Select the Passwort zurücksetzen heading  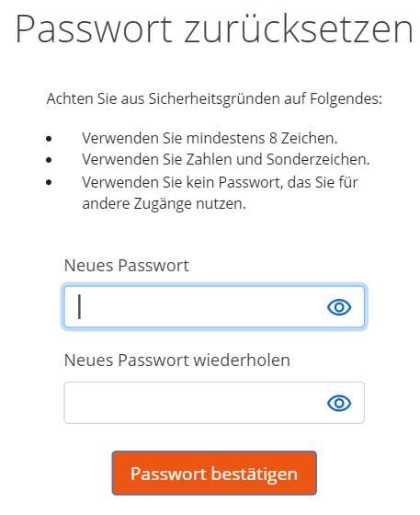[x=214, y=29]
